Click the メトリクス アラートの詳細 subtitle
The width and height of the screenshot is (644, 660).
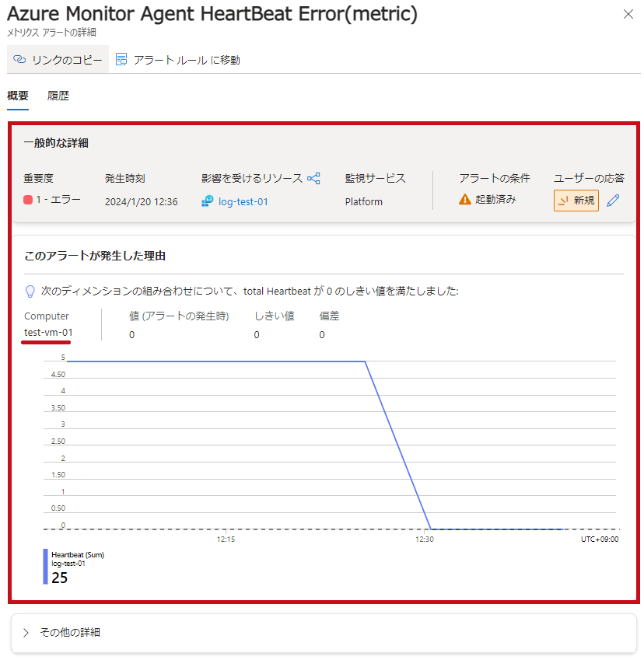click(51, 33)
